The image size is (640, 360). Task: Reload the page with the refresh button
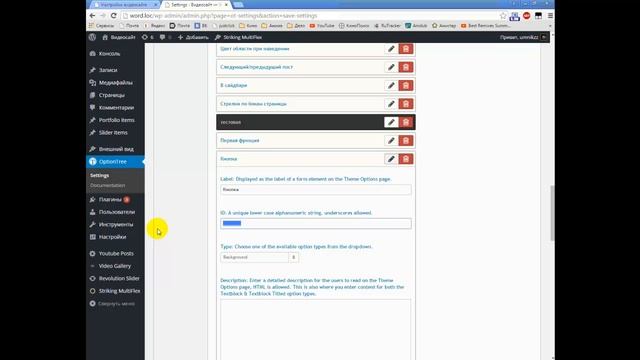click(x=113, y=16)
